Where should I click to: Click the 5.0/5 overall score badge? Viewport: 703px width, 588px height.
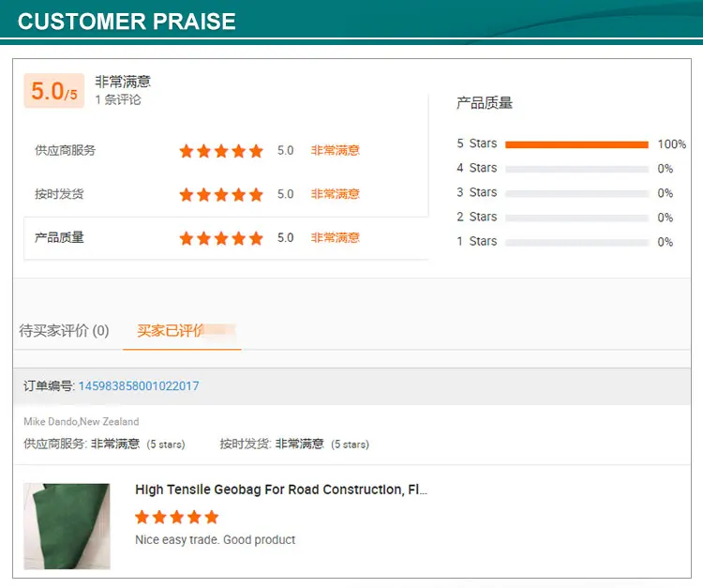point(53,91)
